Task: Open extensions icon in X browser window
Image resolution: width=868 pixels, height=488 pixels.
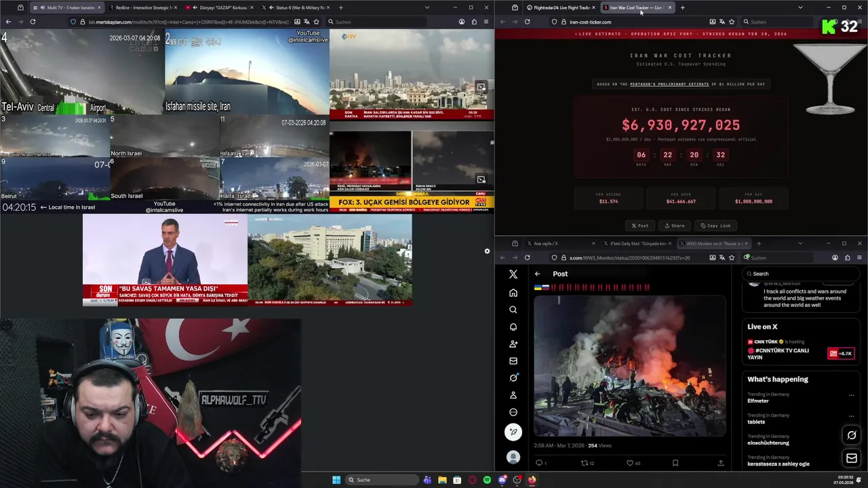Action: (x=847, y=258)
